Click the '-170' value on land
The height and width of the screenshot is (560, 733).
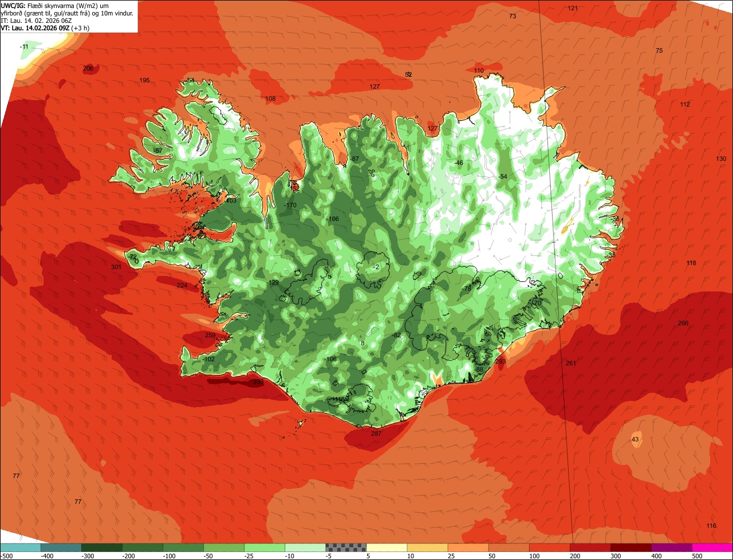pyautogui.click(x=291, y=205)
